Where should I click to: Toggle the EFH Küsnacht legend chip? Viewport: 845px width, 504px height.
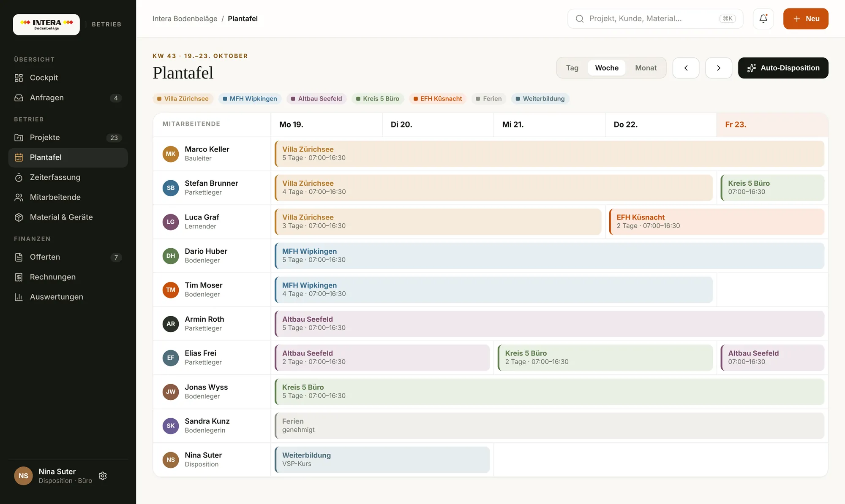[x=438, y=99]
